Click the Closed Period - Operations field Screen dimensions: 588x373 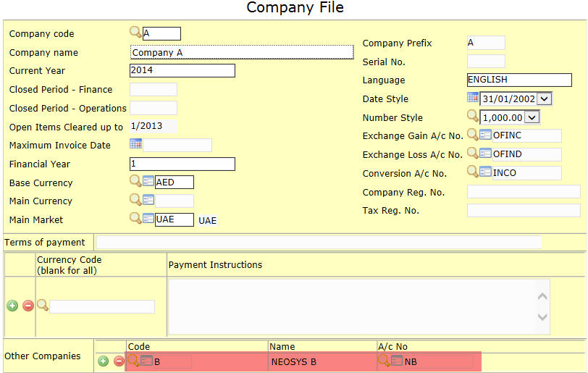tap(154, 108)
